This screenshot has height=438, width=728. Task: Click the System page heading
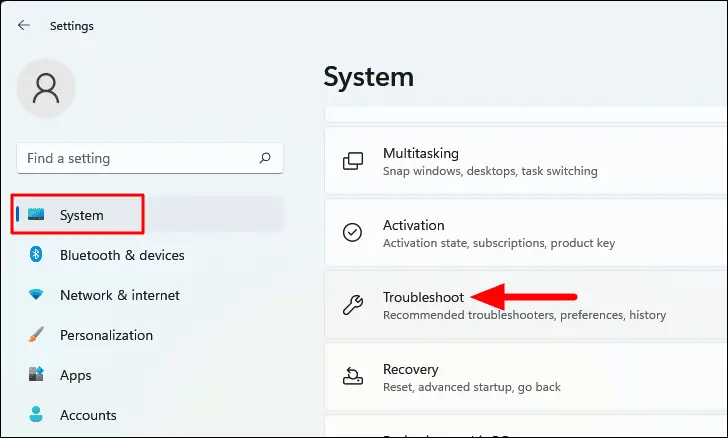369,77
